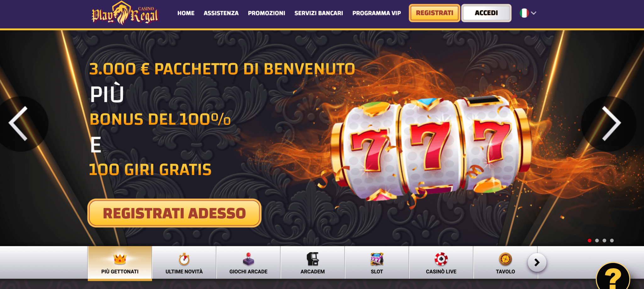The height and width of the screenshot is (289, 644).
Task: Open Ultime Novità stopwatch category
Action: 184,263
